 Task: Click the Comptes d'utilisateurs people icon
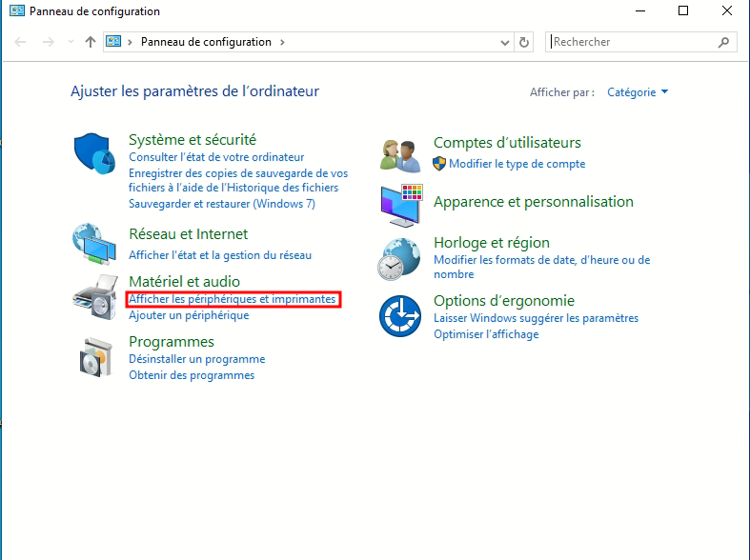click(400, 156)
